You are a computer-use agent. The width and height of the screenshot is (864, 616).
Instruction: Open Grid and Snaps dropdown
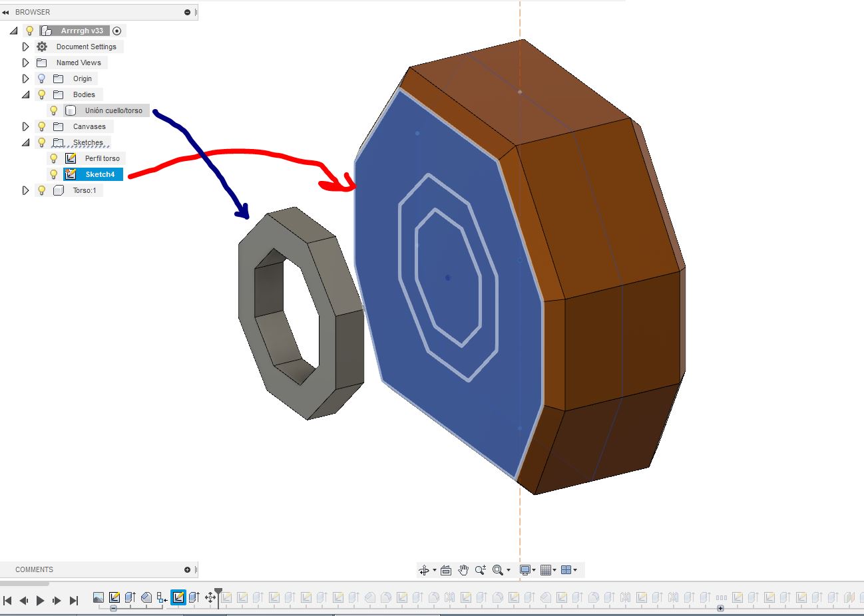click(548, 570)
